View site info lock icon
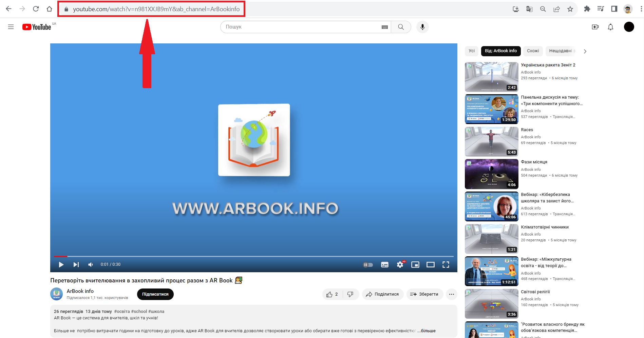This screenshot has height=338, width=644. point(66,9)
